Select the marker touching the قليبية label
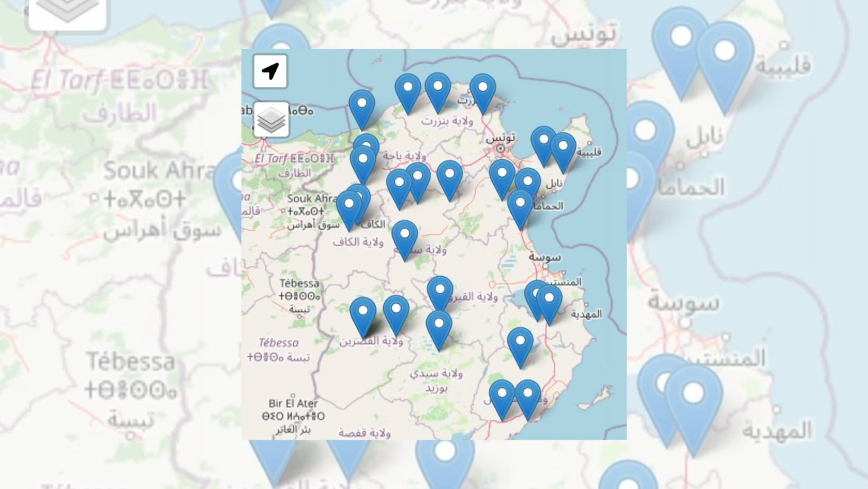Screen dimensions: 868x489 point(563,153)
